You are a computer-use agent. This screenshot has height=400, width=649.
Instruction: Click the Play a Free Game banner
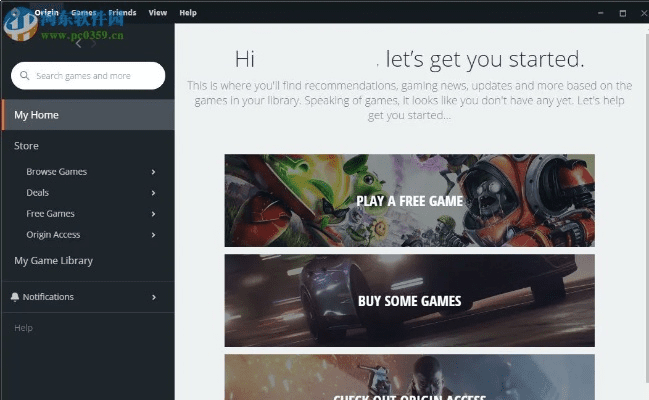[409, 201]
